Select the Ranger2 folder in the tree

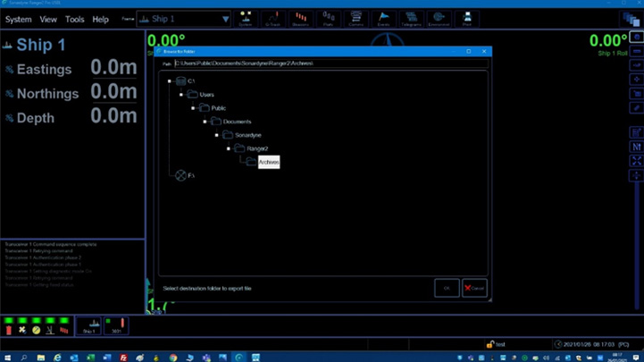(x=257, y=148)
